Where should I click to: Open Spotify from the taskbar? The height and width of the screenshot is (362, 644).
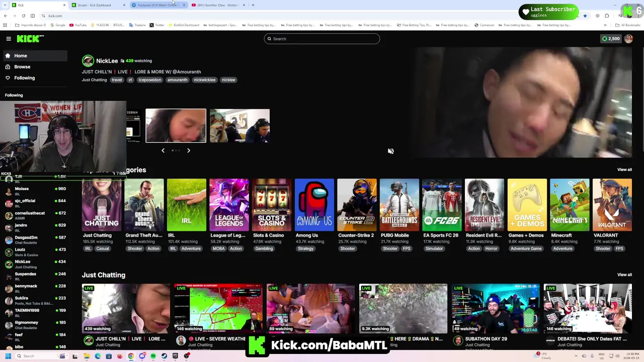(153, 356)
